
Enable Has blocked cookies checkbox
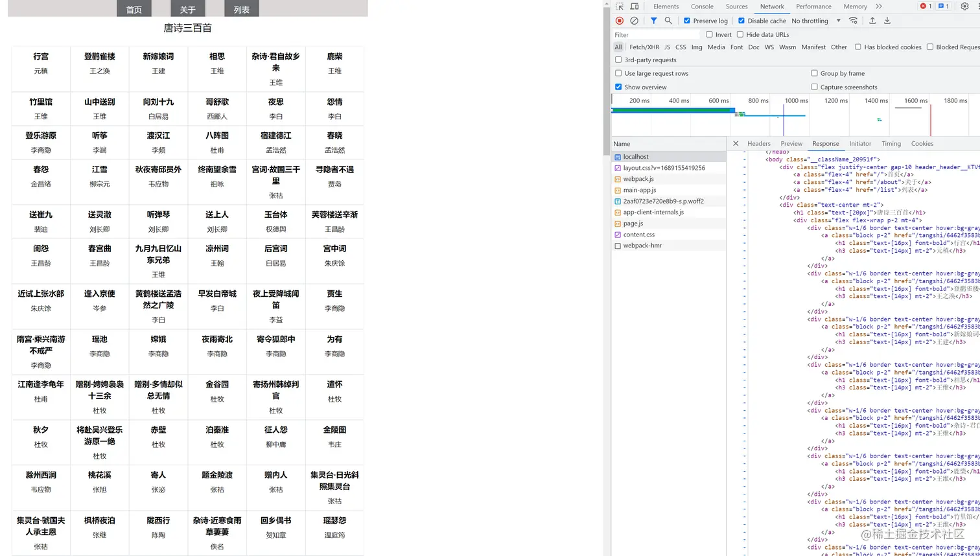click(858, 47)
